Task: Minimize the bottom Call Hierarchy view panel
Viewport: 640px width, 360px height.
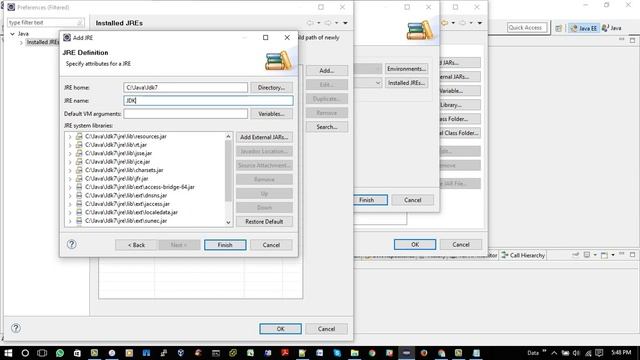Action: [x=621, y=254]
